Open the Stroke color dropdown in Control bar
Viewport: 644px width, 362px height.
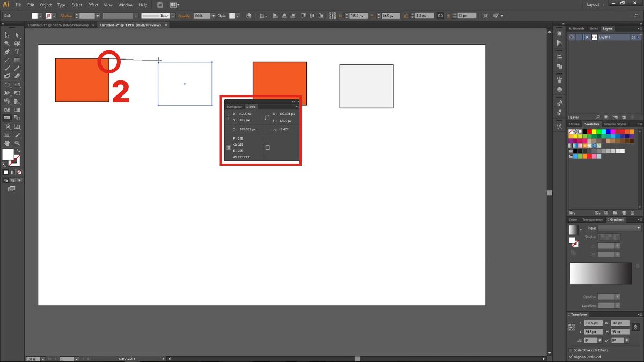55,16
